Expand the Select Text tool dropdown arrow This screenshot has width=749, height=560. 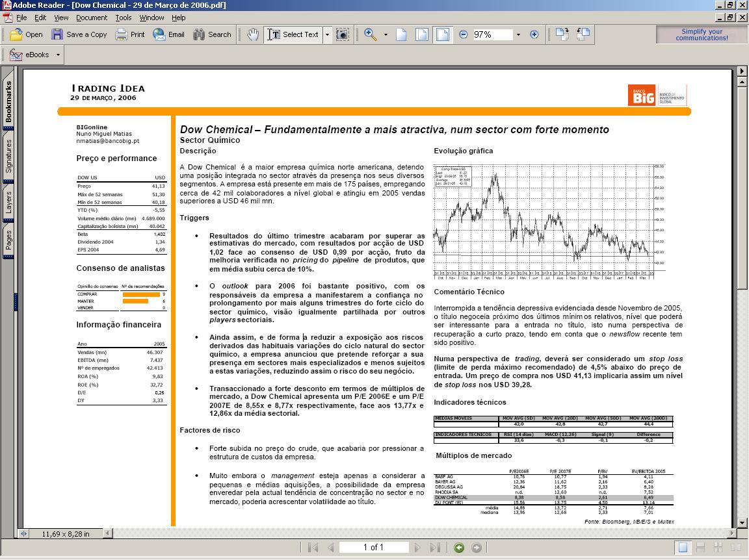coord(327,34)
